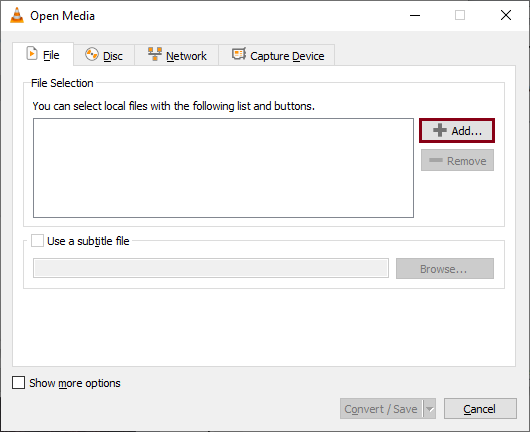Click the Convert / Save button
The image size is (530, 432).
pos(381,409)
